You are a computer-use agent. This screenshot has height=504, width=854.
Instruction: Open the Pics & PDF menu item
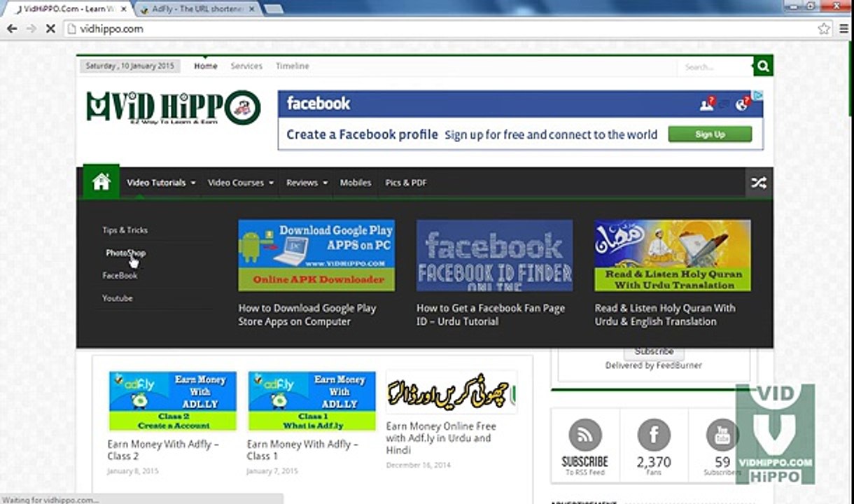point(406,183)
